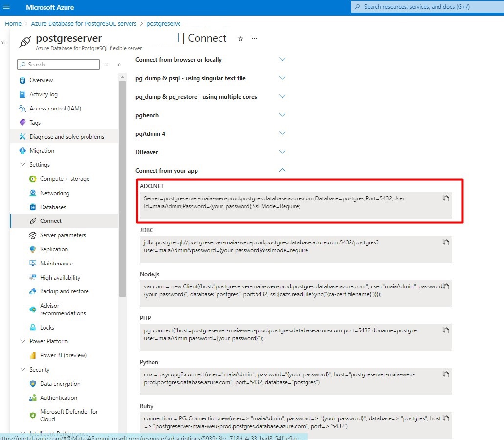The height and width of the screenshot is (440, 504).
Task: Click the favorite star next to Connect
Action: click(x=241, y=39)
